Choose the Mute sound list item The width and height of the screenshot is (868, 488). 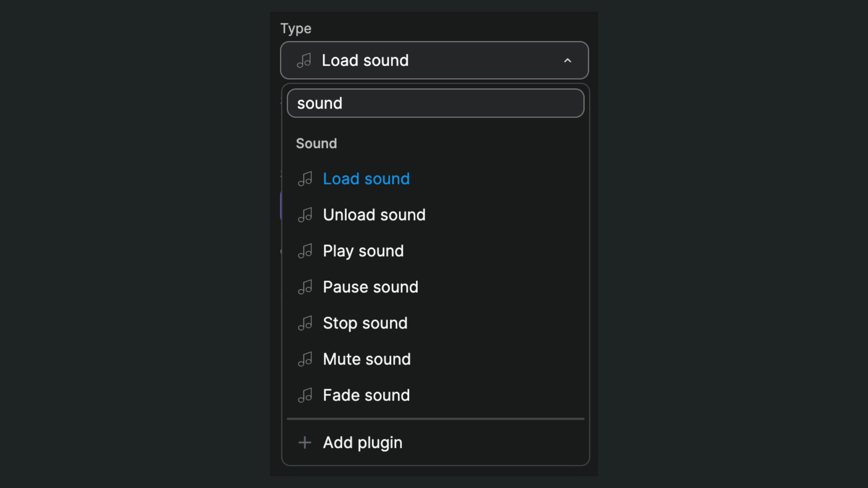point(367,359)
